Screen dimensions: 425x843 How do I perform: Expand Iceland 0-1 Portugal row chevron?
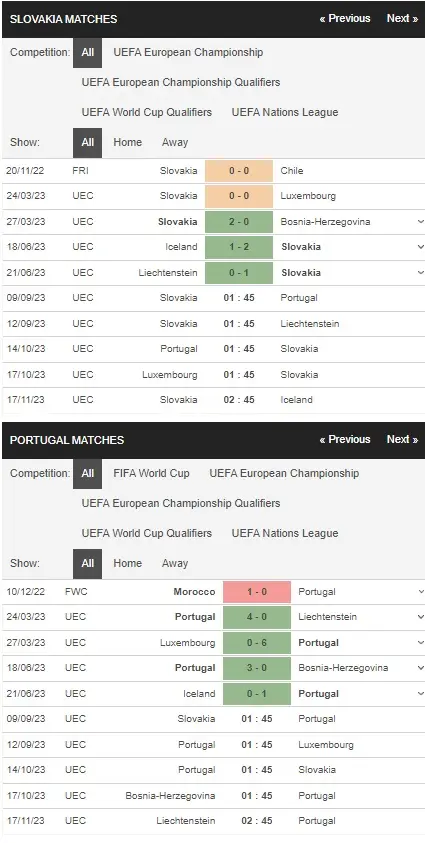point(420,694)
